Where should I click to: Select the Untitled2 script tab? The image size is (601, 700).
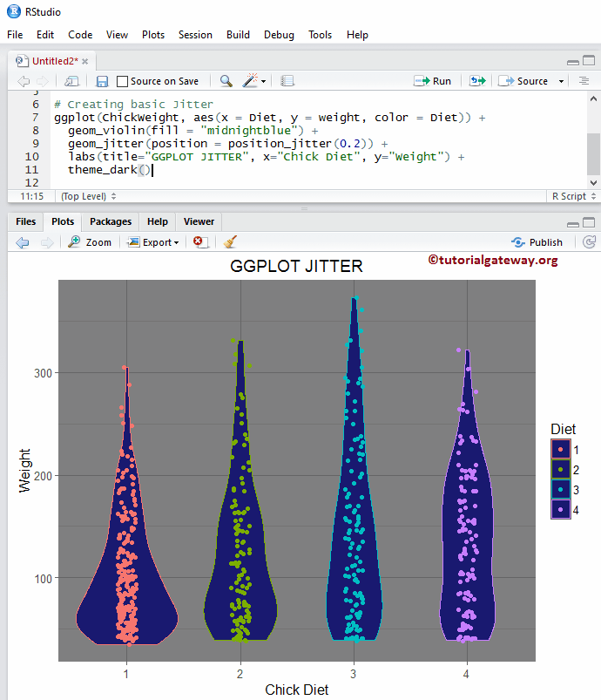54,61
